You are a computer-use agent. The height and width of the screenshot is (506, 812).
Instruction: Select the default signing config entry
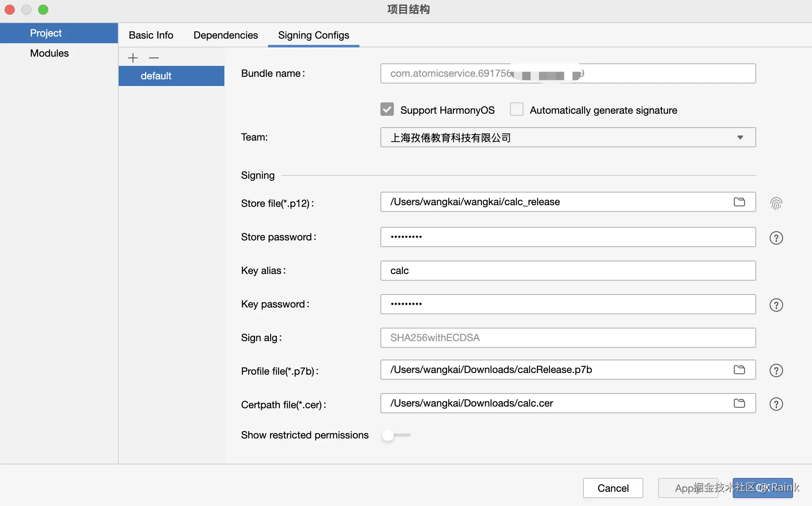[x=171, y=76]
